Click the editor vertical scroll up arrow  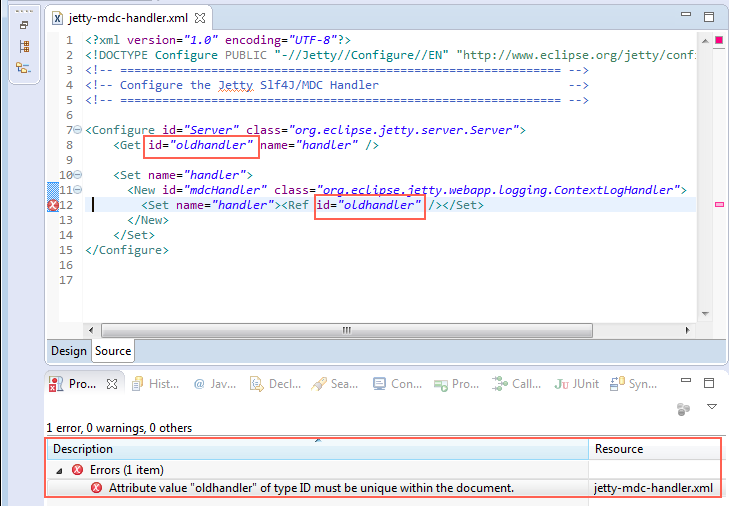coord(705,41)
